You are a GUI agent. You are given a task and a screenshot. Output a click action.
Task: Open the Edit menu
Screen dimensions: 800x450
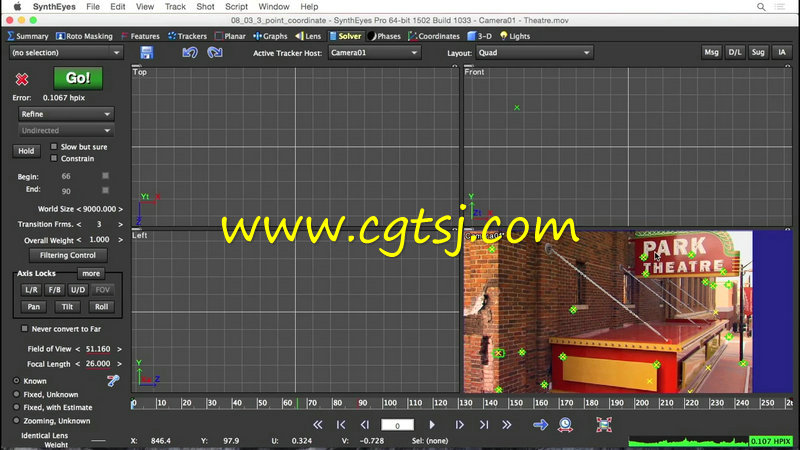click(117, 7)
